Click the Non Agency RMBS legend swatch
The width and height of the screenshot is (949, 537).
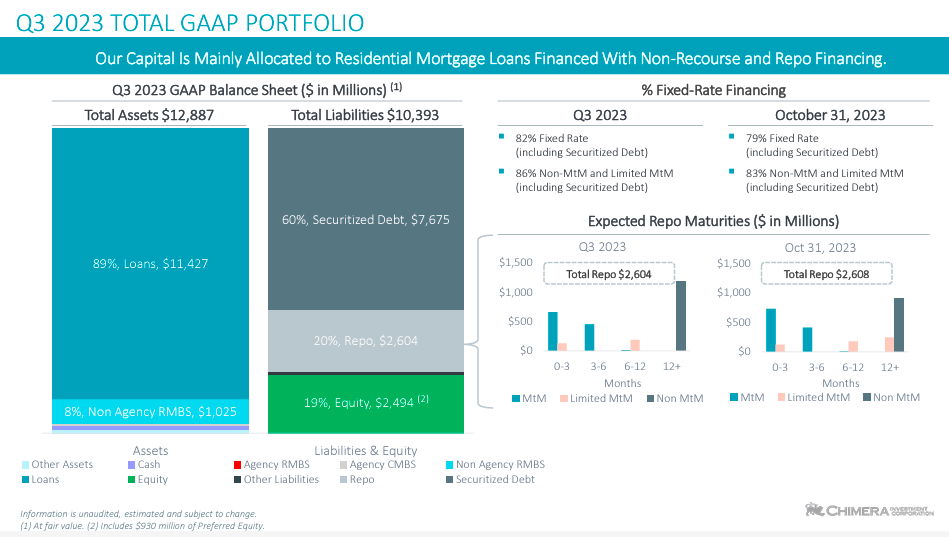click(x=450, y=465)
